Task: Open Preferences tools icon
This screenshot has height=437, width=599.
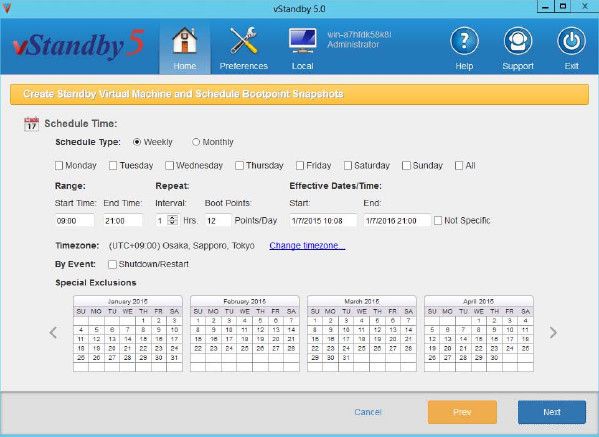Action: (244, 40)
